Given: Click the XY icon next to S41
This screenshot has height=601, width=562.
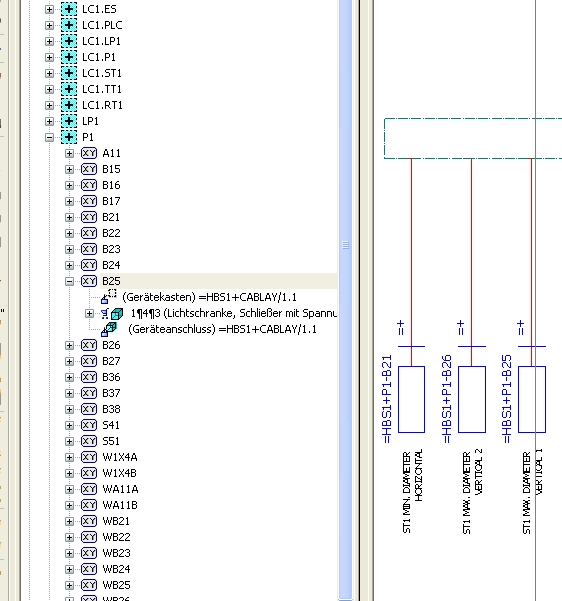Looking at the screenshot, I should pyautogui.click(x=89, y=425).
